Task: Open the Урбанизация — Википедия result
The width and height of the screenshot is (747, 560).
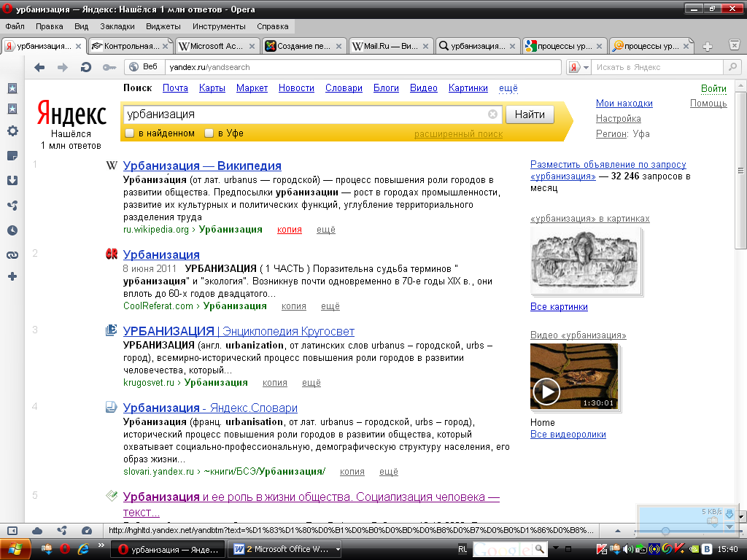Action: pyautogui.click(x=202, y=166)
